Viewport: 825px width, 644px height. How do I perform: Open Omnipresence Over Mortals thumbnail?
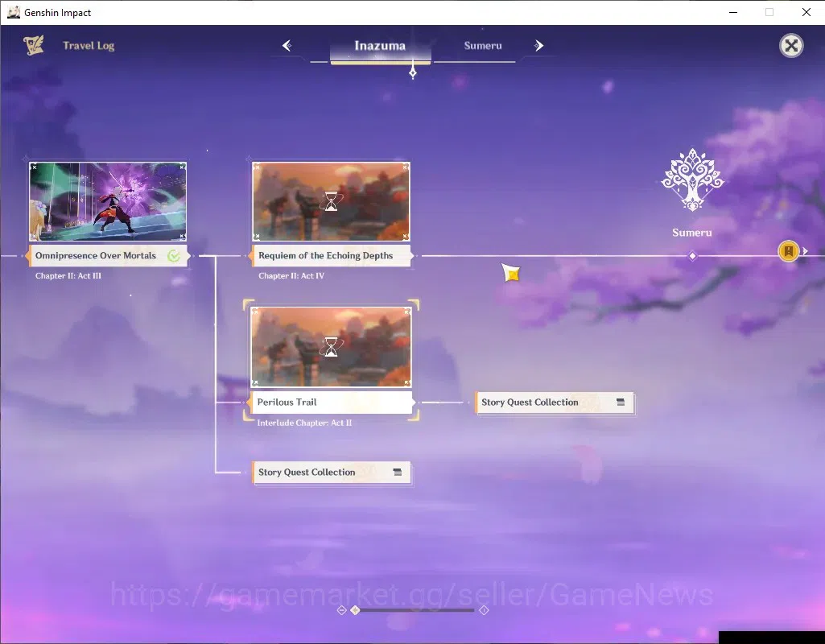(x=108, y=201)
